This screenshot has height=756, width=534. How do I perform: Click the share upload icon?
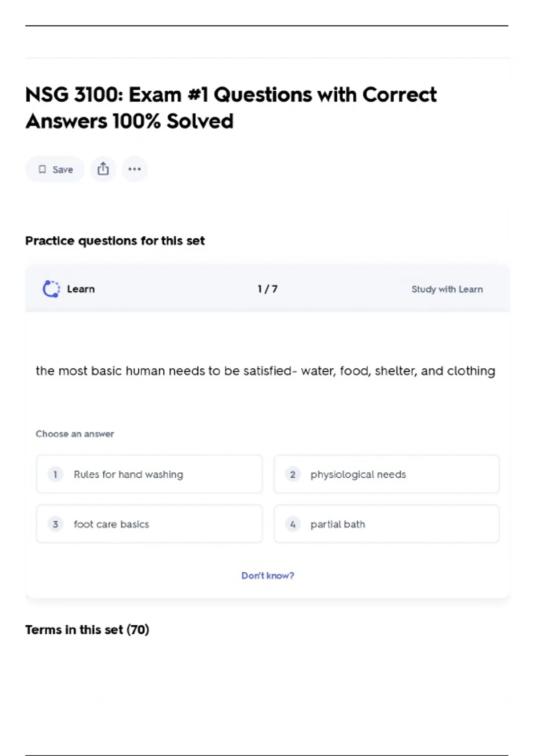[x=103, y=169]
